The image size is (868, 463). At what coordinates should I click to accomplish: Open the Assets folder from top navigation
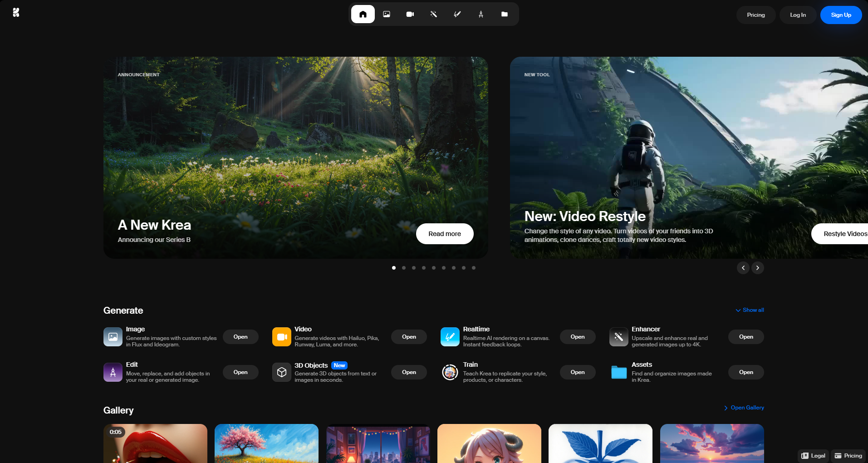[x=505, y=14]
